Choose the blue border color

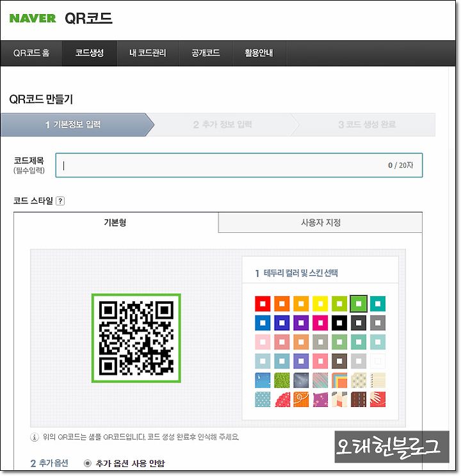pos(263,322)
